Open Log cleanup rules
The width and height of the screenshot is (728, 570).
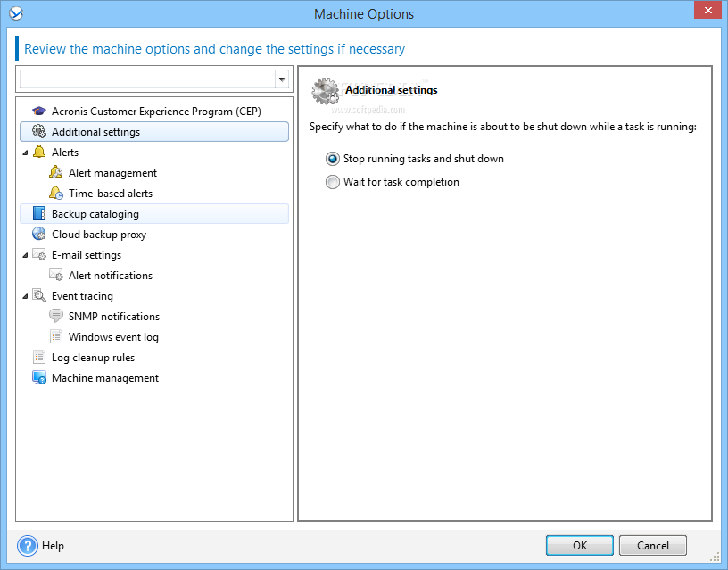(93, 358)
